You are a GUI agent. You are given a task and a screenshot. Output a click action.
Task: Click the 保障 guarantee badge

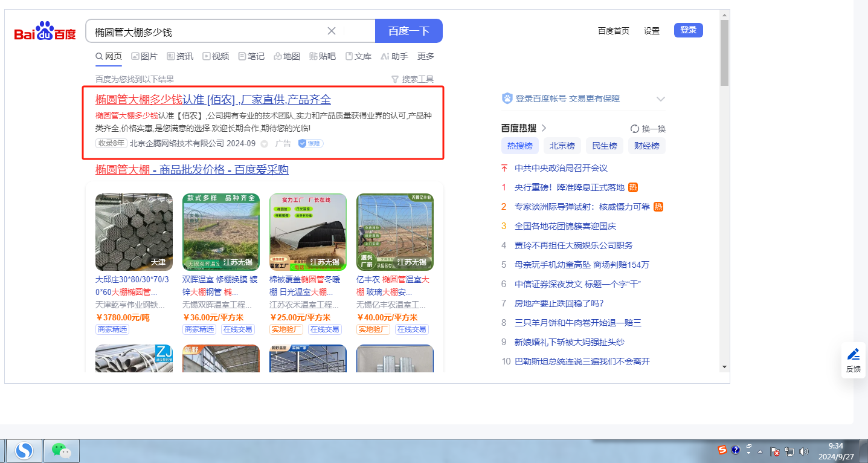coord(310,143)
